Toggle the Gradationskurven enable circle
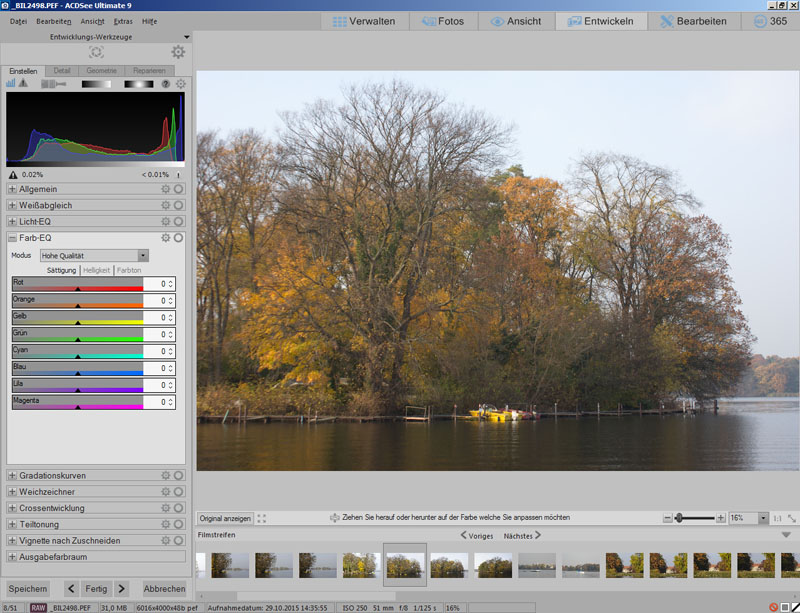Viewport: 800px width, 613px height. 179,476
